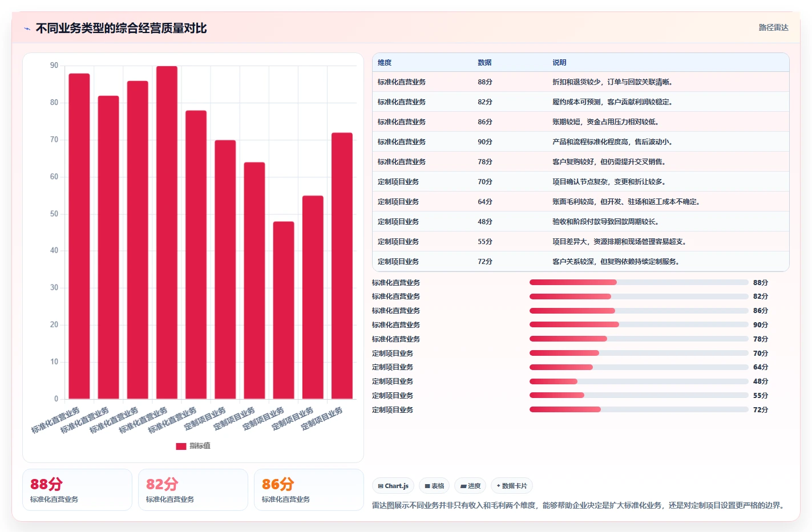812x532 pixels.
Task: Click the 88分 progress bar
Action: click(639, 282)
